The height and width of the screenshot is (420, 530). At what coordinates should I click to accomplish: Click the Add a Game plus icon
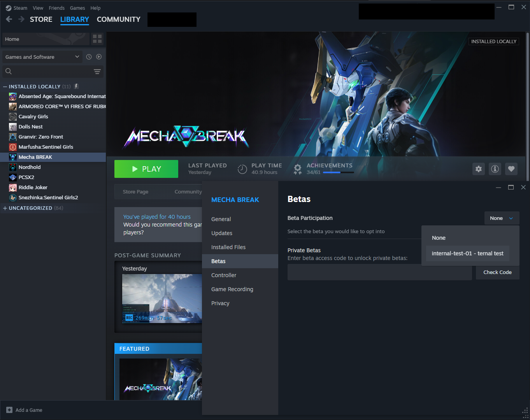click(x=9, y=410)
